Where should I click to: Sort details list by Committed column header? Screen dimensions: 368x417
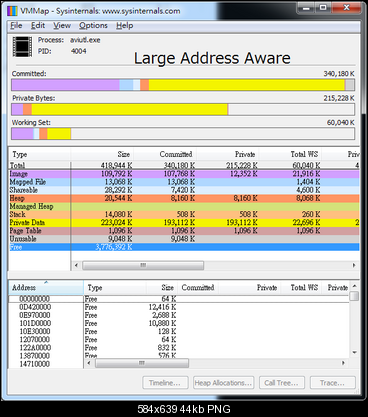click(x=198, y=287)
